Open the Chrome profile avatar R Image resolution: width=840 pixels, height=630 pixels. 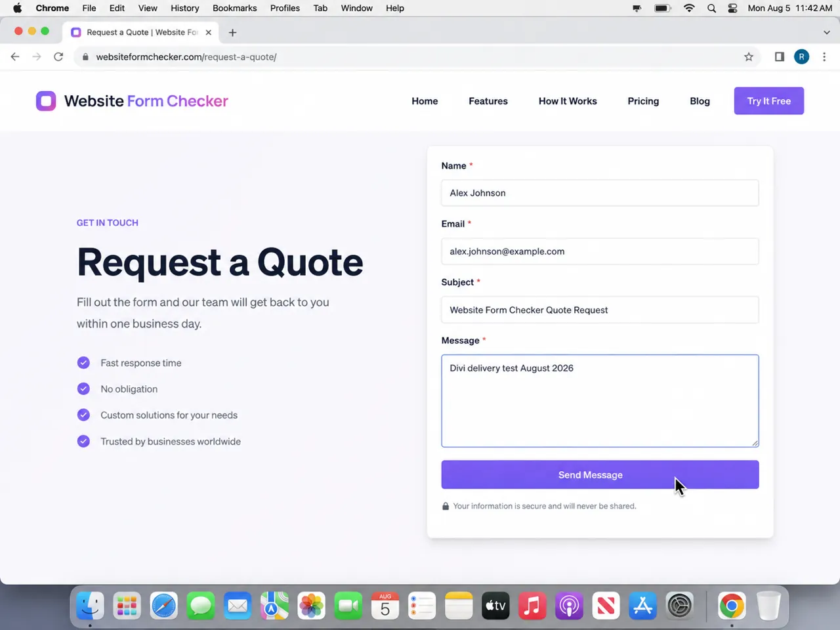pos(801,57)
